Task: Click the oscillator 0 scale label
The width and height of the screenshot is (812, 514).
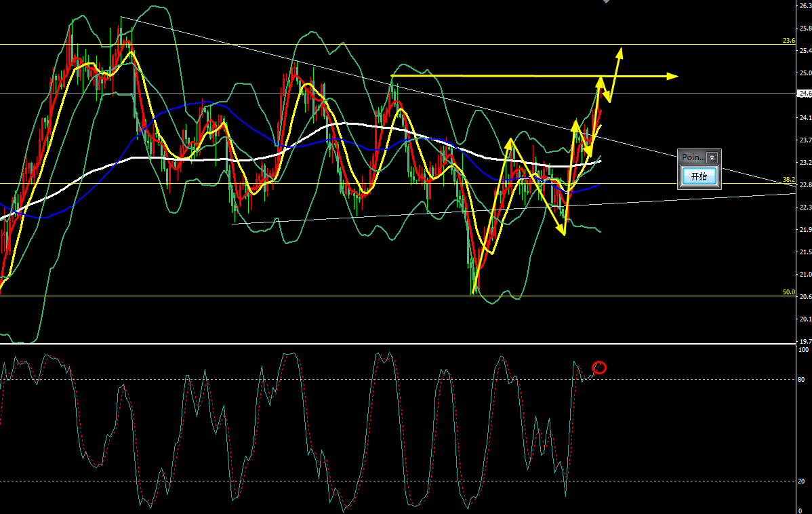Action: 802,510
